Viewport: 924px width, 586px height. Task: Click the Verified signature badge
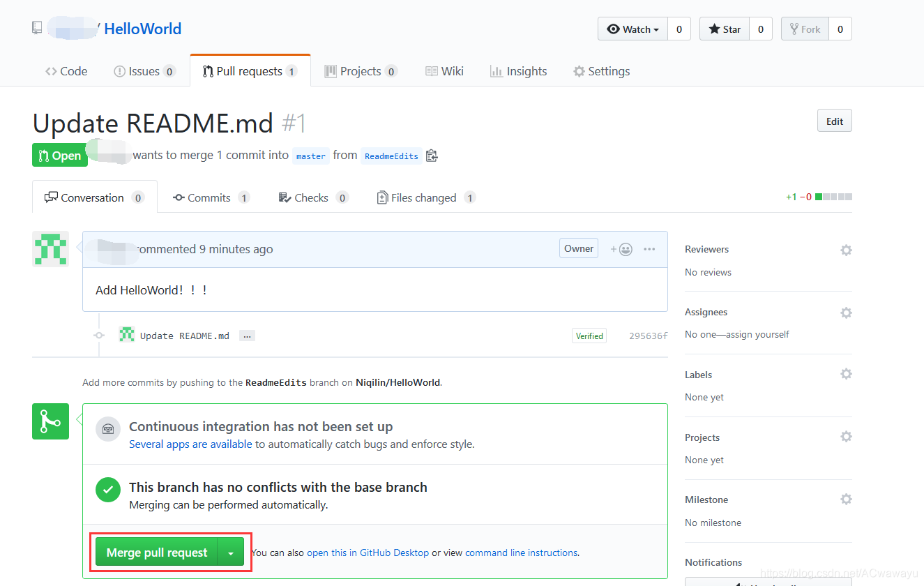tap(589, 336)
